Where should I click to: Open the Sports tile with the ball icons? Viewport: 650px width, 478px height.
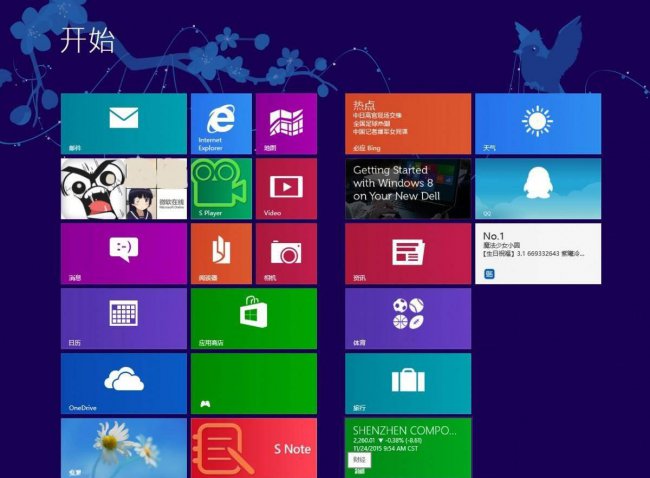pos(408,318)
